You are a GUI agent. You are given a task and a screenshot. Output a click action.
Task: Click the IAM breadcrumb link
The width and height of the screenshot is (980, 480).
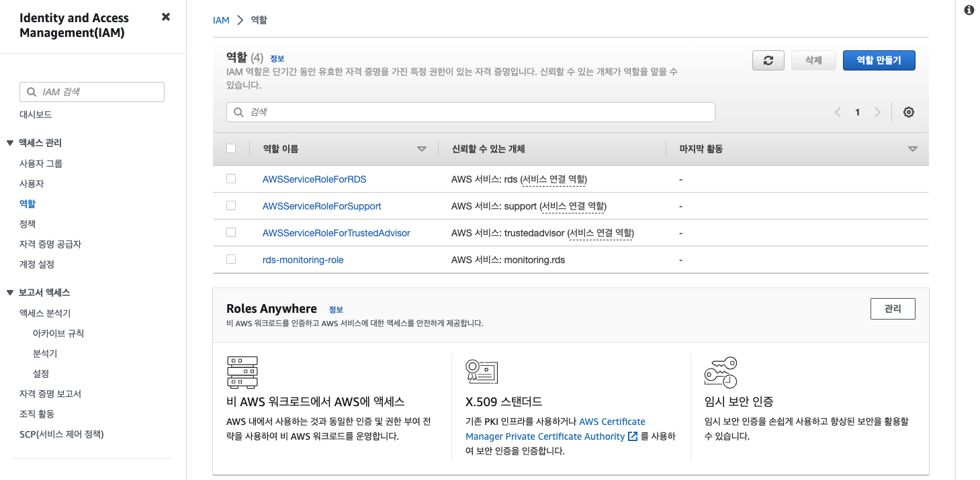coord(221,21)
